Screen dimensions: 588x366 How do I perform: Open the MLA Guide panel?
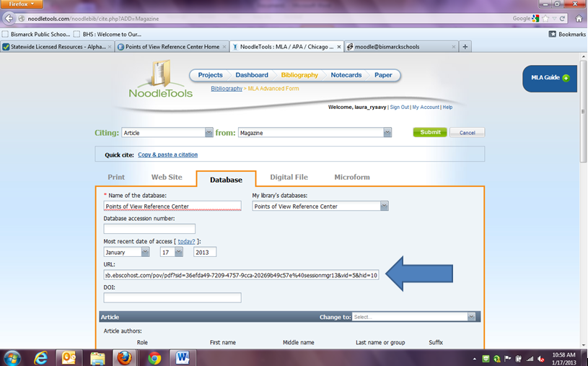(x=550, y=78)
